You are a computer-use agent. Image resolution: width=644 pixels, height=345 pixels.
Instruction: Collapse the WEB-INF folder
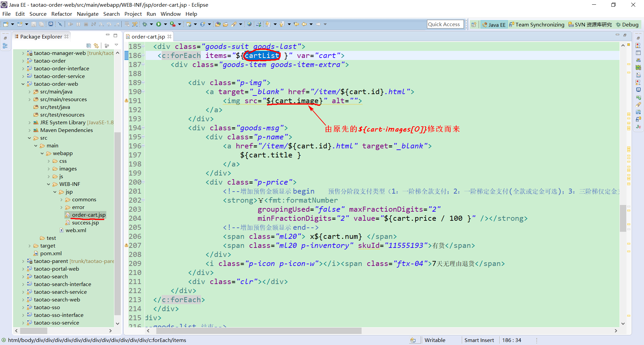coord(48,184)
